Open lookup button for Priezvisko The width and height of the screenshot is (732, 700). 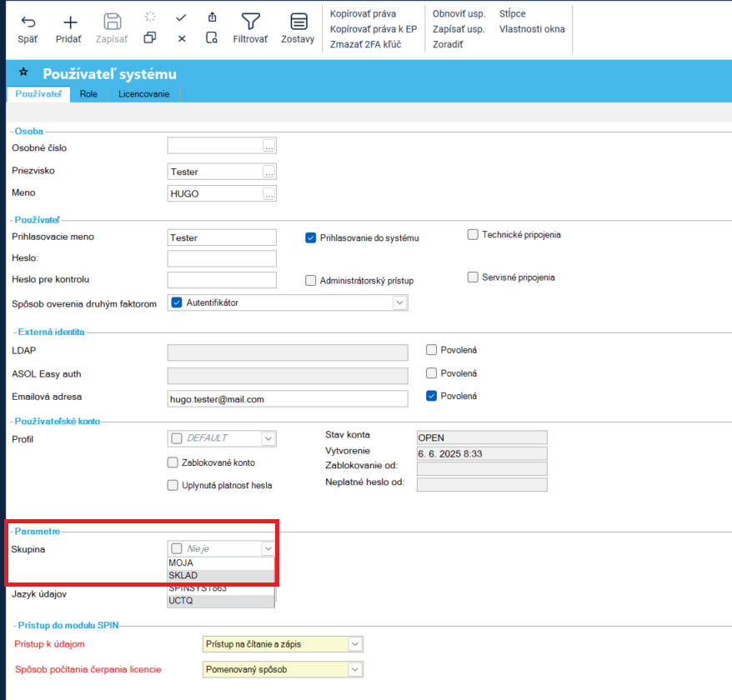pyautogui.click(x=269, y=172)
